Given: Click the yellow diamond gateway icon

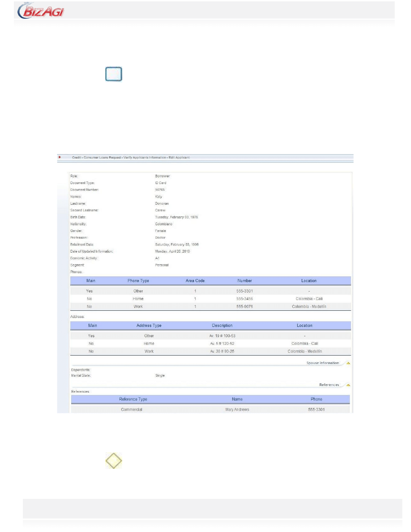Looking at the screenshot, I should (114, 460).
